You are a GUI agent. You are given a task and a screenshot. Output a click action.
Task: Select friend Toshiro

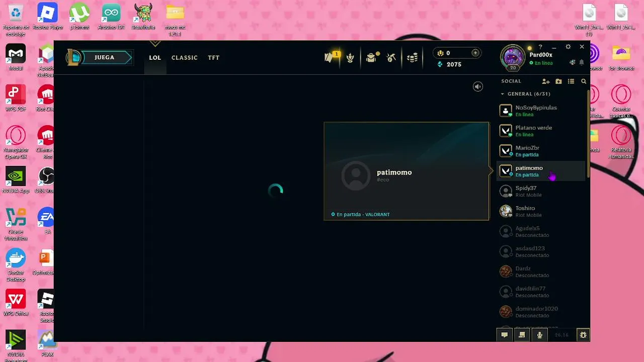click(541, 211)
